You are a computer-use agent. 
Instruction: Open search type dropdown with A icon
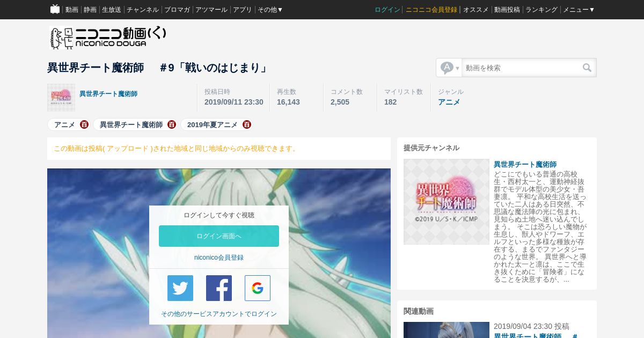tap(450, 68)
